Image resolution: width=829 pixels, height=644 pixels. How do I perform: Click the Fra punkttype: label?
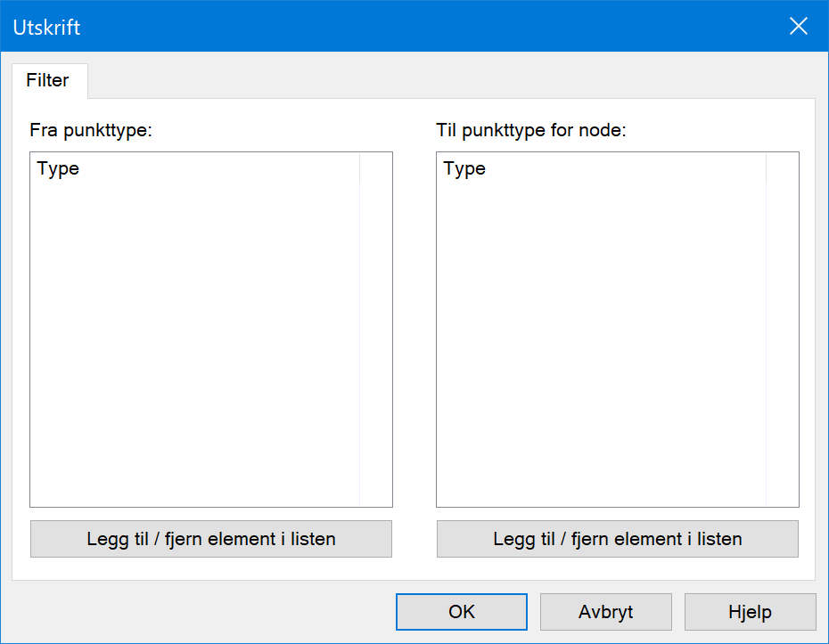(90, 130)
